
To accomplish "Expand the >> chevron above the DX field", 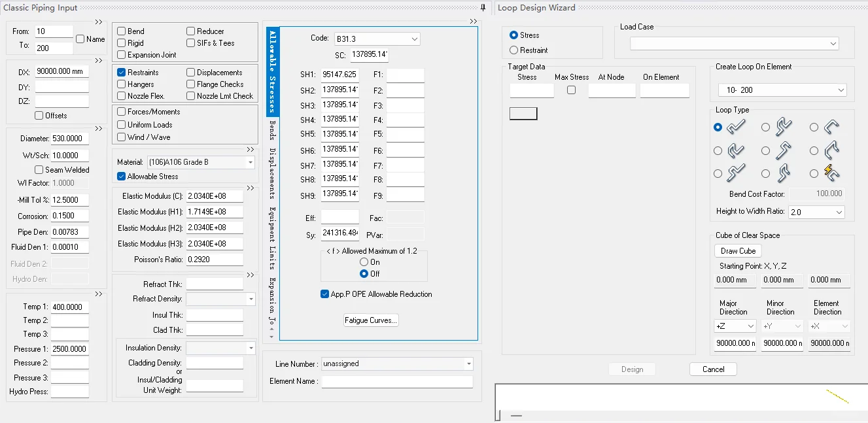I will point(98,61).
